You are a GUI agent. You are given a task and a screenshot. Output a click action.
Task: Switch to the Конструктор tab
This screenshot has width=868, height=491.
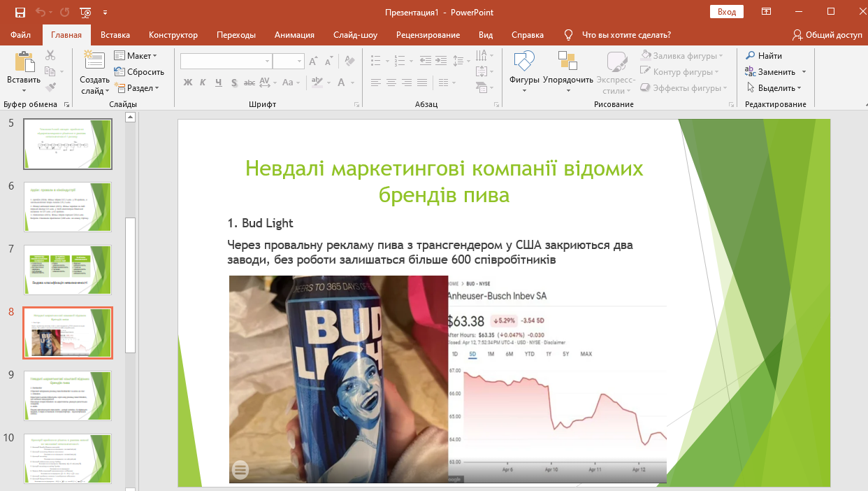coord(173,35)
